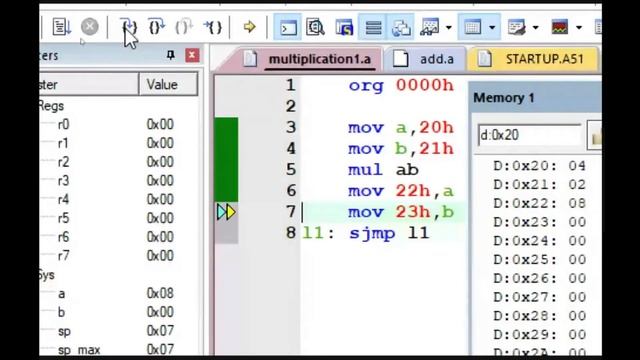
Task: Click the Memory 1 panel title
Action: click(504, 98)
